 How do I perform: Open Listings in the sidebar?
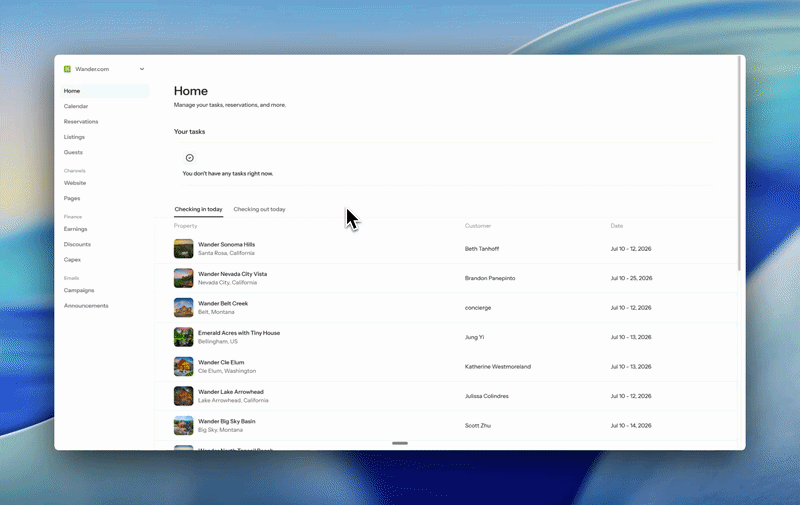(74, 137)
